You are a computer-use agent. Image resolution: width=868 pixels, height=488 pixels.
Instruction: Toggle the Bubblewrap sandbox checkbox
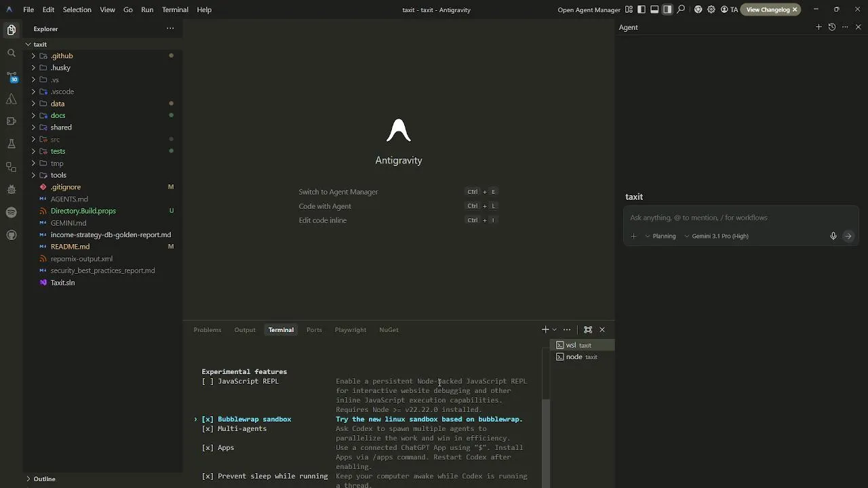click(208, 419)
